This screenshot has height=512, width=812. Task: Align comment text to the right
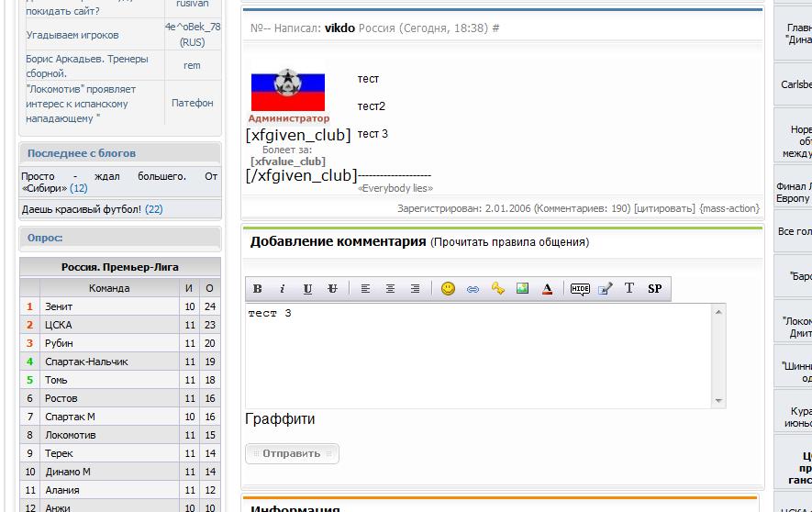(415, 289)
